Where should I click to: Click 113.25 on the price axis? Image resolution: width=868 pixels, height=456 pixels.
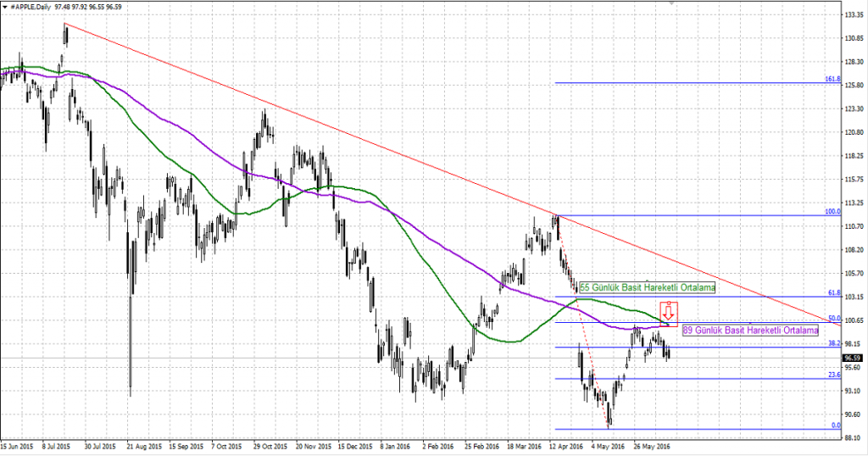tap(854, 203)
